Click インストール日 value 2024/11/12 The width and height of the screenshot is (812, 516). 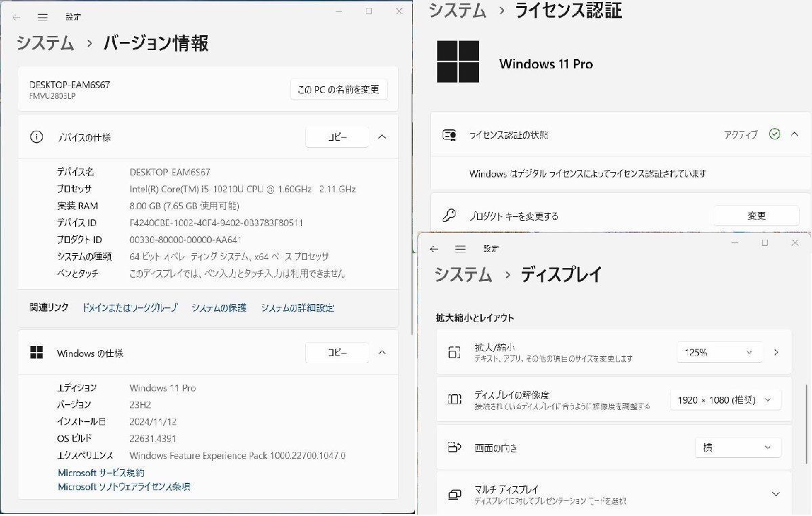pos(153,422)
